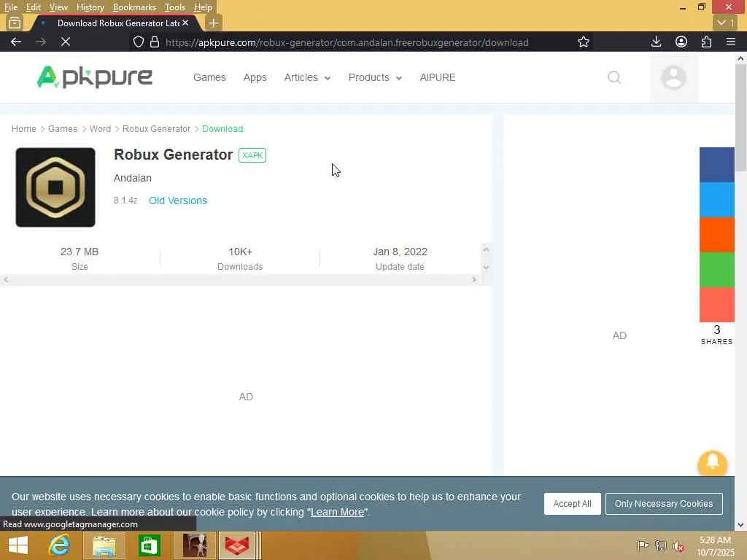Open Action Center flag in the tray
747x560 pixels.
[643, 545]
